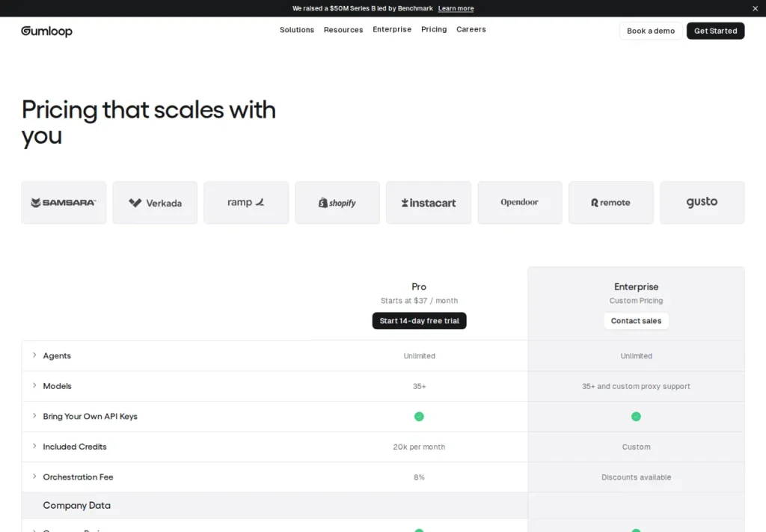The height and width of the screenshot is (532, 766).
Task: Click the Opendoor logo card
Action: pyautogui.click(x=520, y=202)
